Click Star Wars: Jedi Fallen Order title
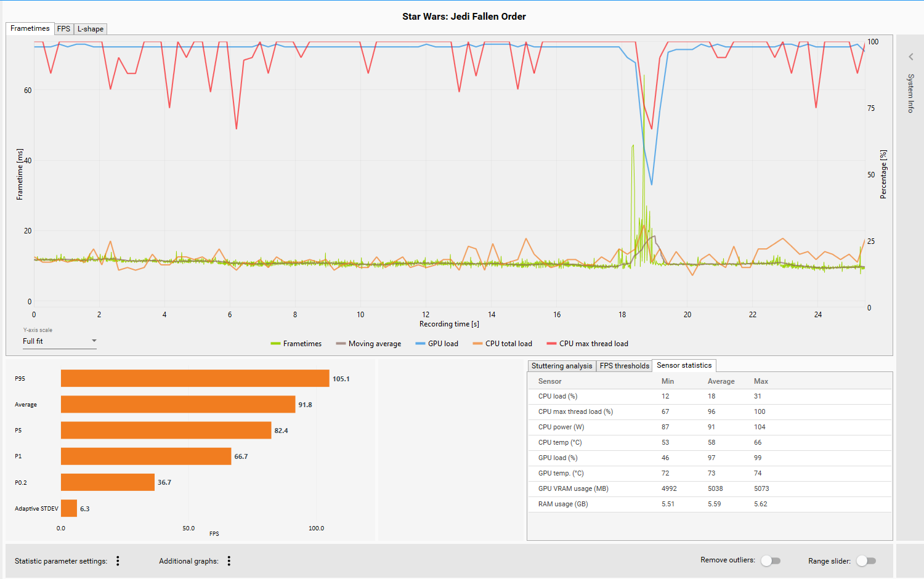The height and width of the screenshot is (579, 924). 464,17
